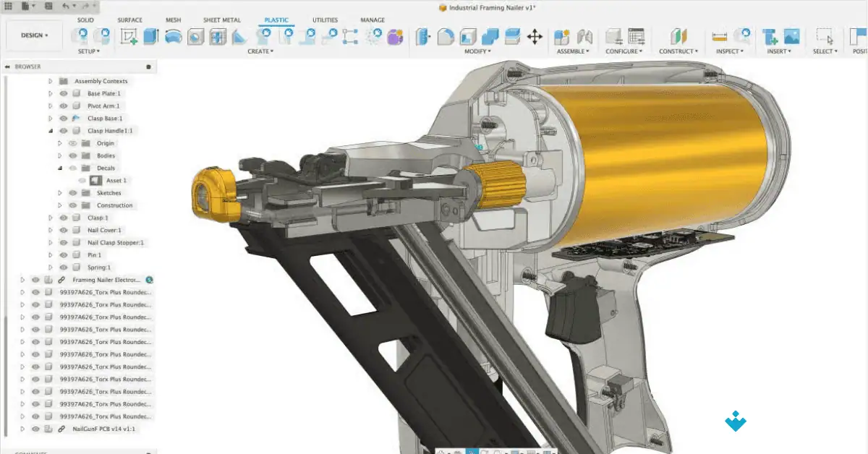Hide the Clasp:1 component with its eye icon

(x=62, y=217)
